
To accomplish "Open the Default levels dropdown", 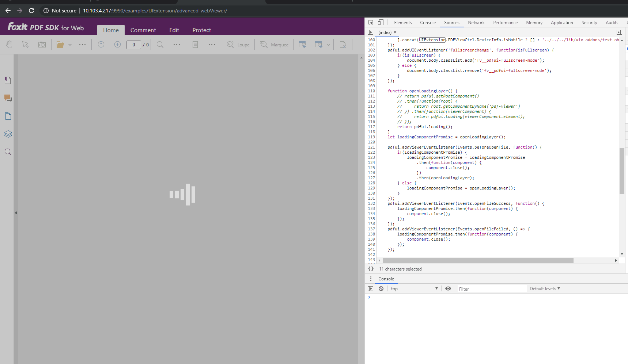I will coord(545,288).
